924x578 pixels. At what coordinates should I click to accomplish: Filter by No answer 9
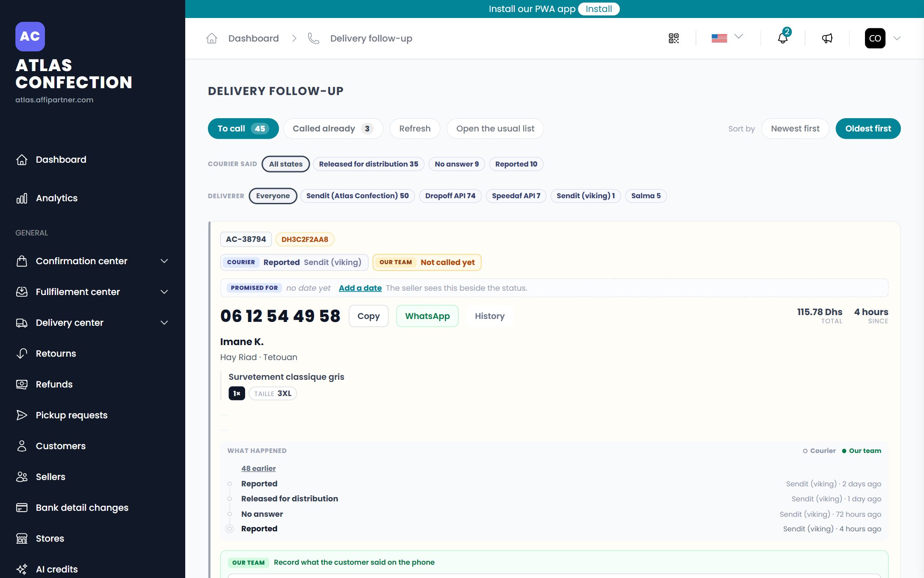tap(456, 164)
